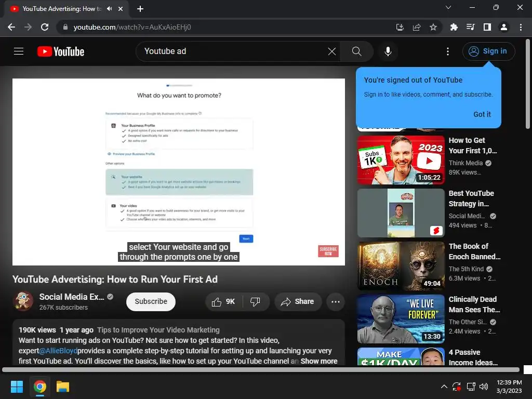Open more actions ellipsis button
This screenshot has height=399, width=532.
pos(336,302)
